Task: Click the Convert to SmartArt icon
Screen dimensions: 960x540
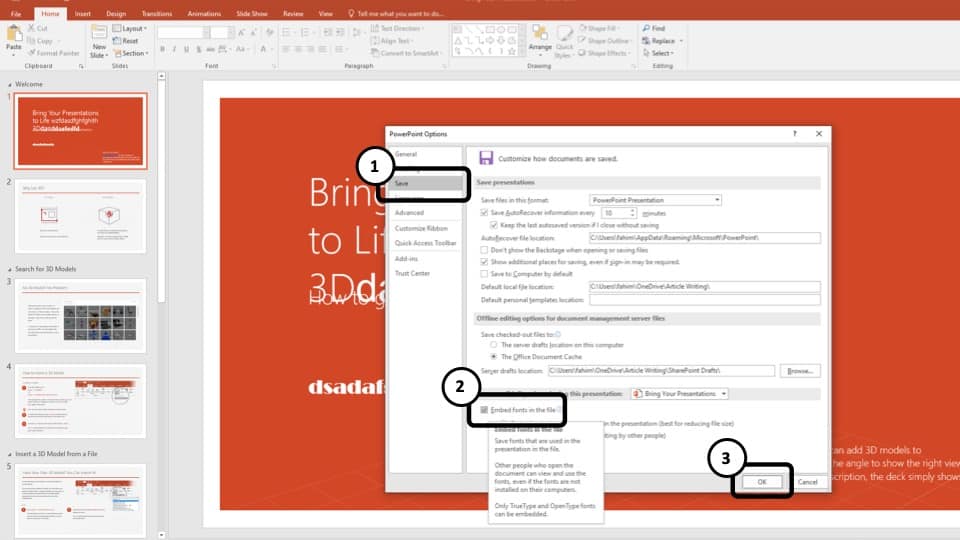Action: pyautogui.click(x=375, y=53)
